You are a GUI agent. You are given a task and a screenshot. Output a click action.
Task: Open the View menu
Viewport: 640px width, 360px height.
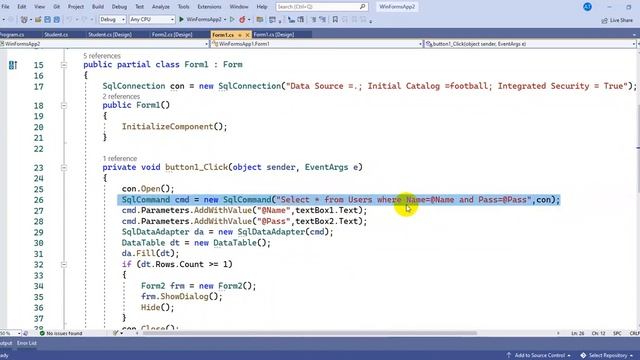click(x=40, y=7)
